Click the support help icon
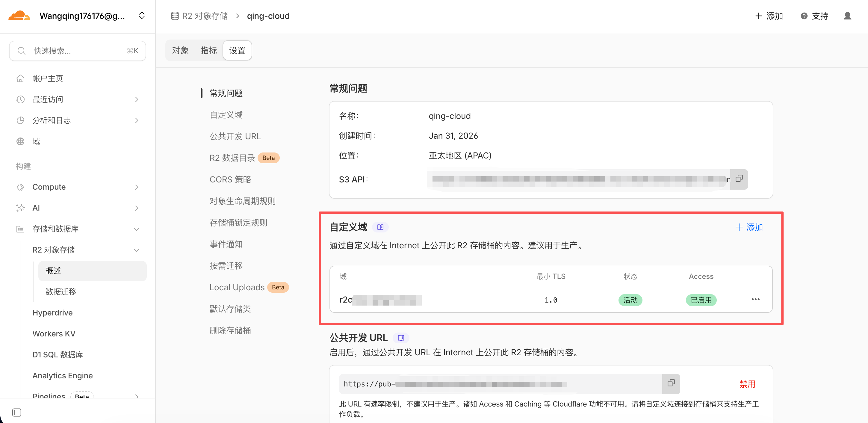This screenshot has height=423, width=868. point(804,16)
